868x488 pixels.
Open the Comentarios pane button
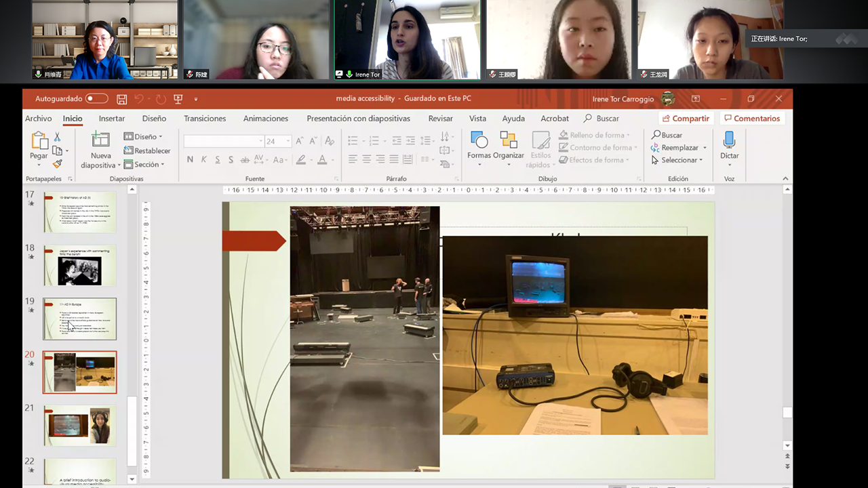751,119
